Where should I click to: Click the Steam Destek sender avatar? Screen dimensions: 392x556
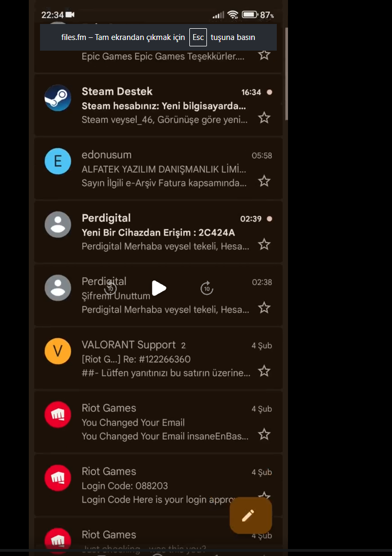pos(58,98)
